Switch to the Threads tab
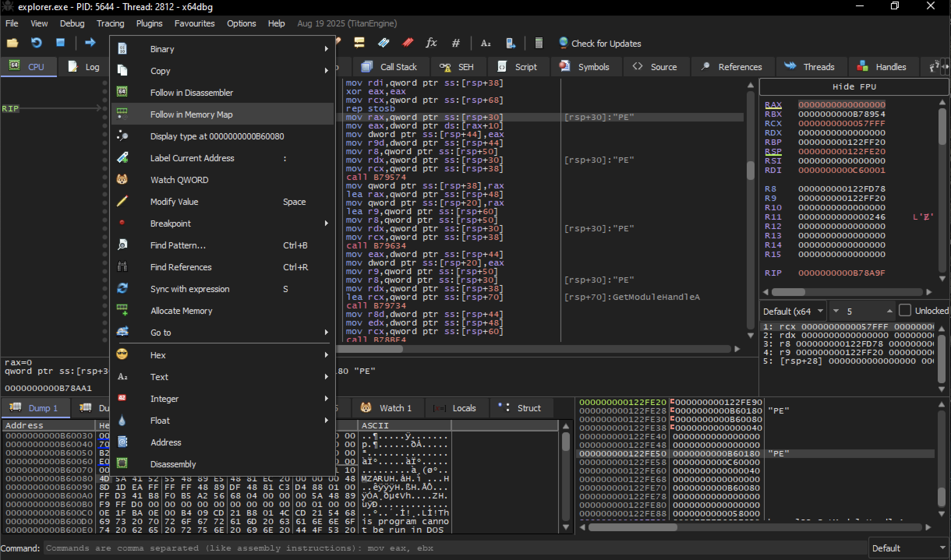The image size is (951, 560). pos(811,67)
